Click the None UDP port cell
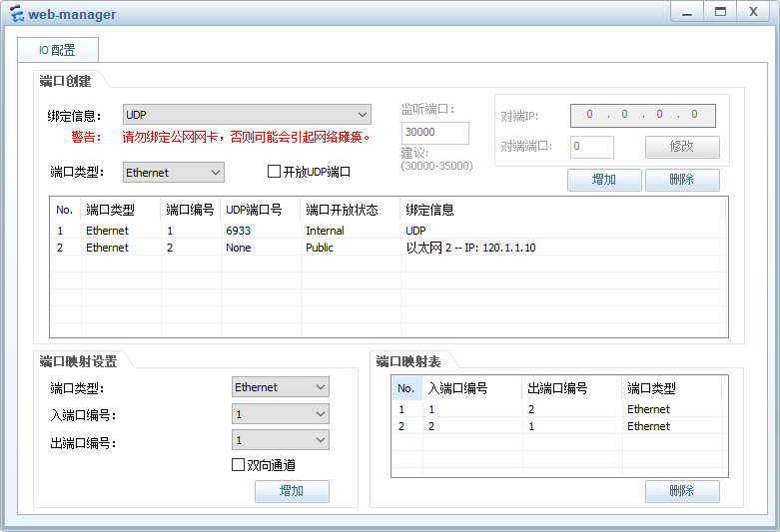 tap(239, 248)
